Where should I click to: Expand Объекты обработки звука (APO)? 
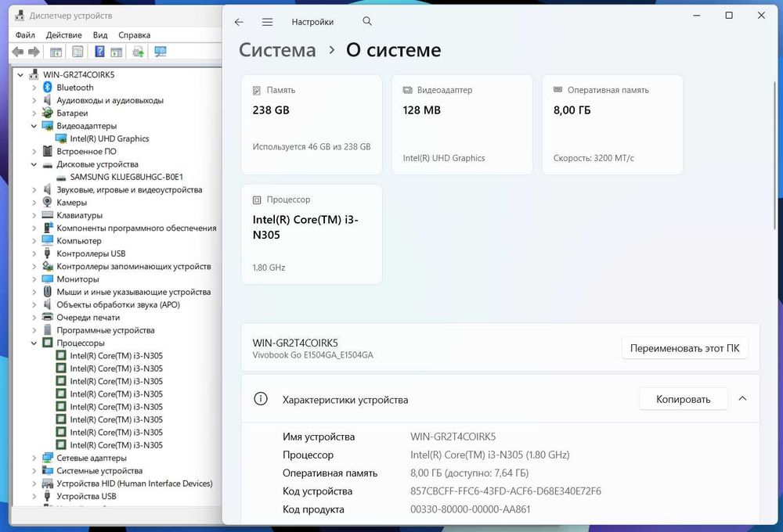(x=34, y=304)
